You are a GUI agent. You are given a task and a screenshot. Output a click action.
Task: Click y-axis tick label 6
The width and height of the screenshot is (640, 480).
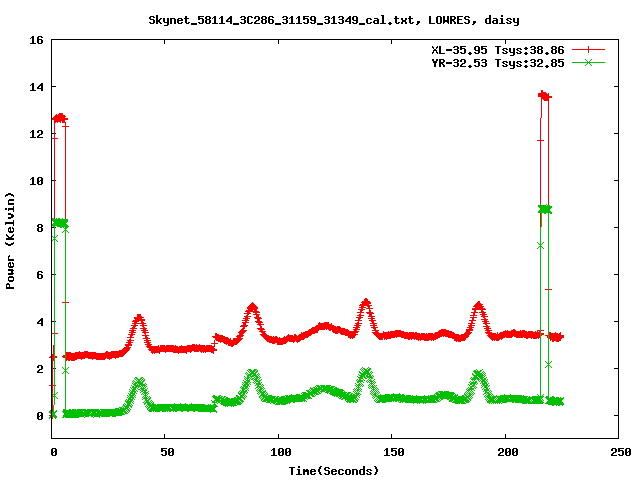(40, 275)
